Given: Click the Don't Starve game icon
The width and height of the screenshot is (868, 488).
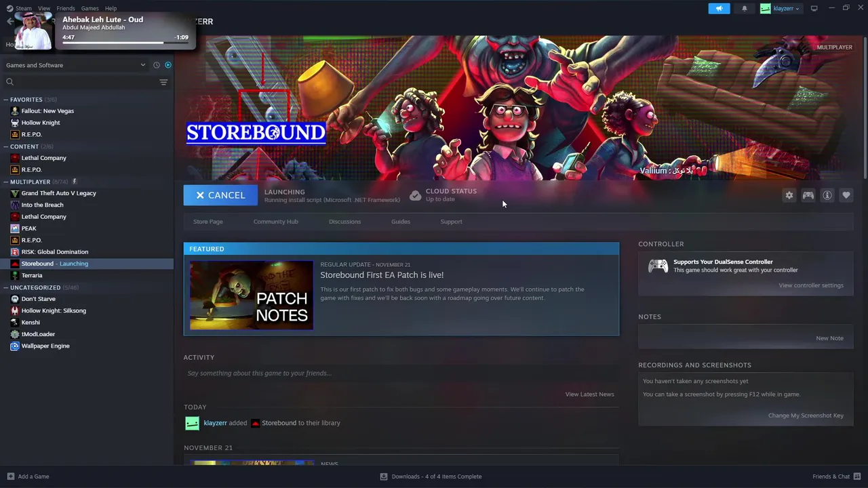Looking at the screenshot, I should pos(15,299).
